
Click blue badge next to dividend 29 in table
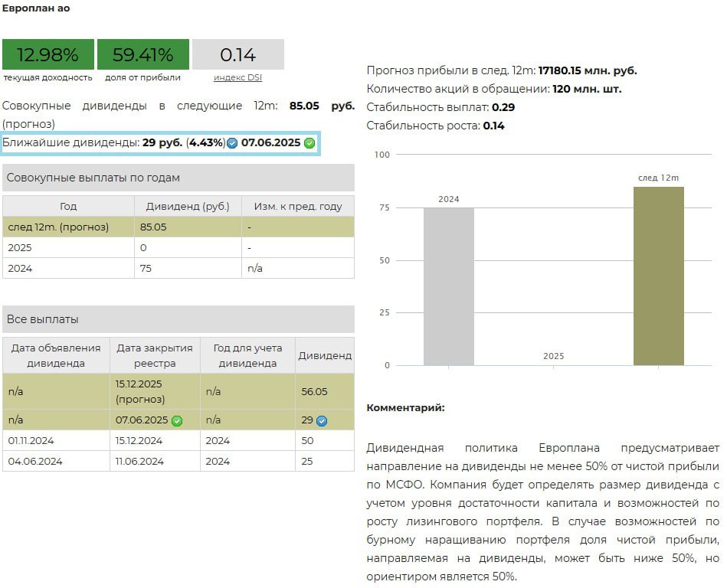[322, 420]
